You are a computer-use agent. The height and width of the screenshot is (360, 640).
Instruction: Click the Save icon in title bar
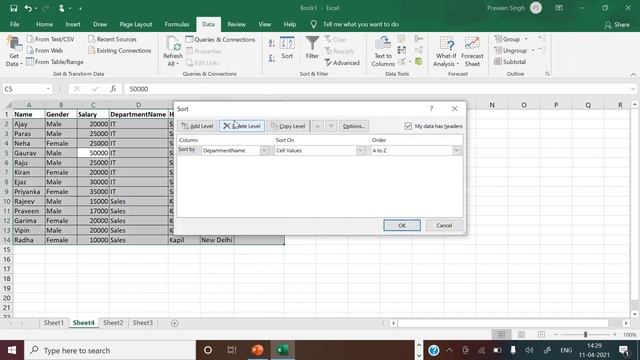pyautogui.click(x=13, y=8)
